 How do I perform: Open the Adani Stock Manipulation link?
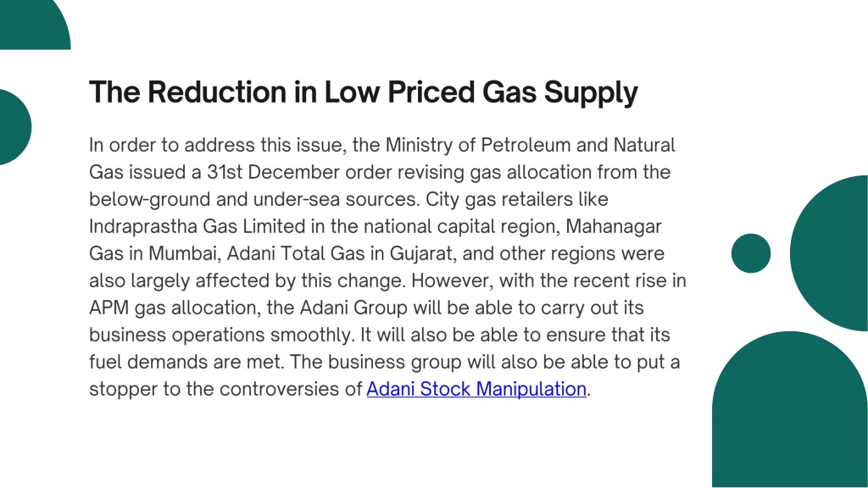point(476,389)
